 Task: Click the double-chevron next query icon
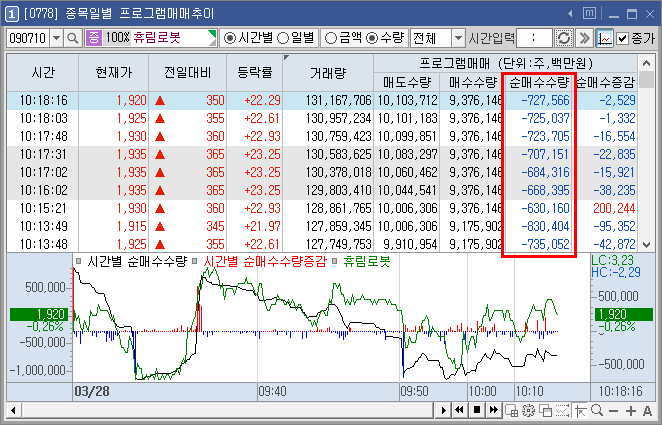click(x=584, y=38)
